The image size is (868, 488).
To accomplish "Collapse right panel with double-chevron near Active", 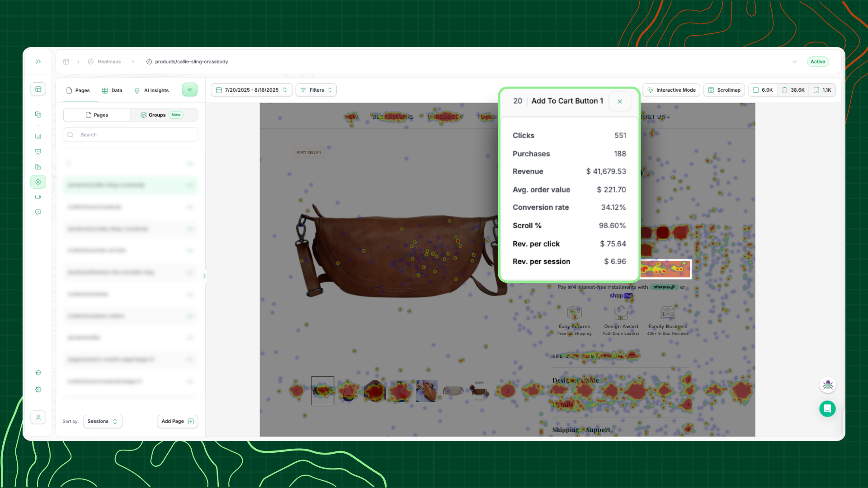I will click(x=795, y=61).
